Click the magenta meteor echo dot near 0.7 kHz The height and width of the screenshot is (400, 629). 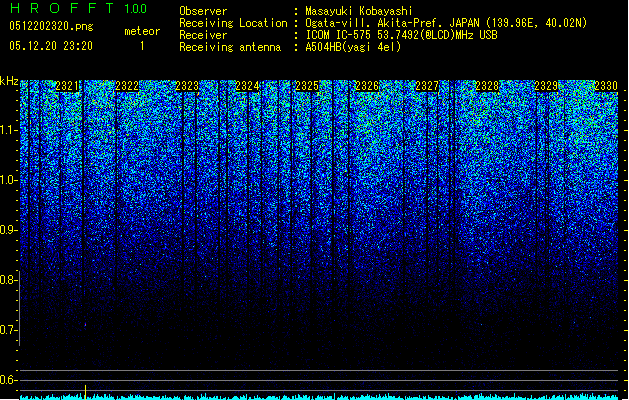pos(85,324)
